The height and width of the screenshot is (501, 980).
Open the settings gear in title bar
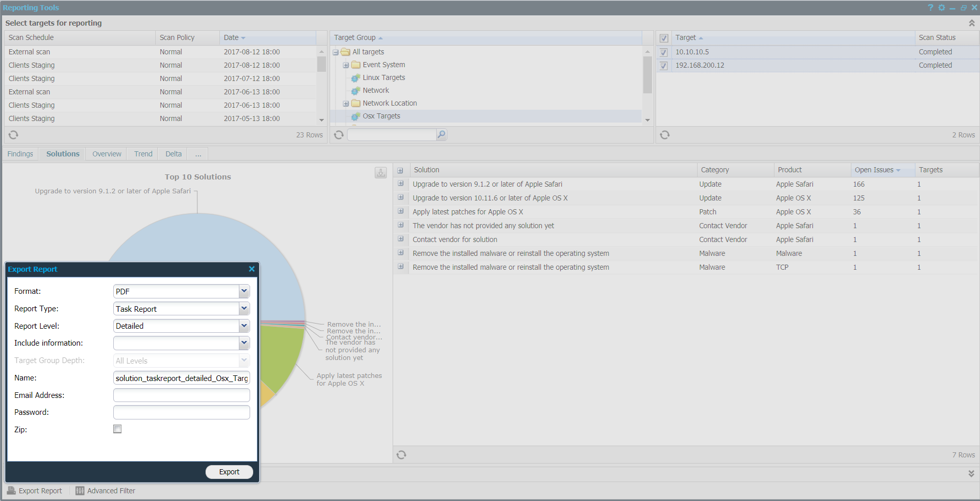[x=942, y=8]
